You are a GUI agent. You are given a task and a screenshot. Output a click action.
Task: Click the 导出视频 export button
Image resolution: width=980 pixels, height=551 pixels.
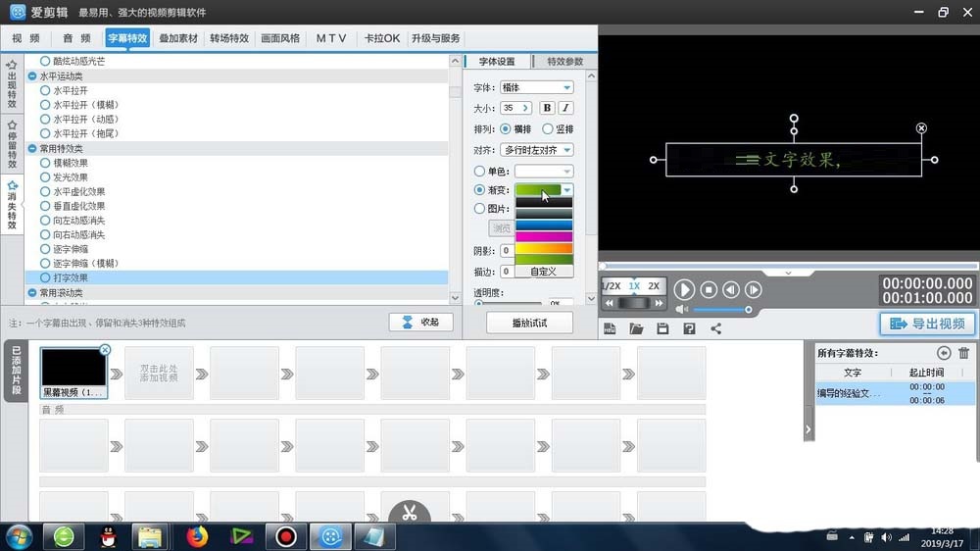[x=927, y=324]
